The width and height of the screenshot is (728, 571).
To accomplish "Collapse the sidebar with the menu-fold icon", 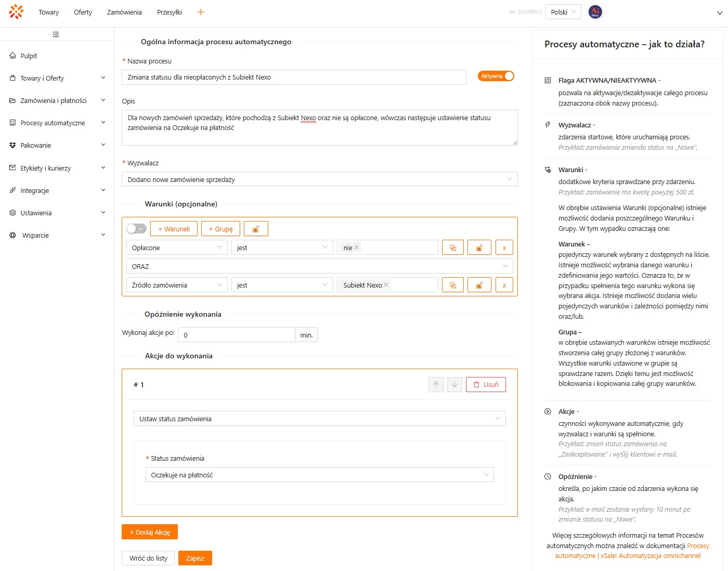I will [56, 34].
